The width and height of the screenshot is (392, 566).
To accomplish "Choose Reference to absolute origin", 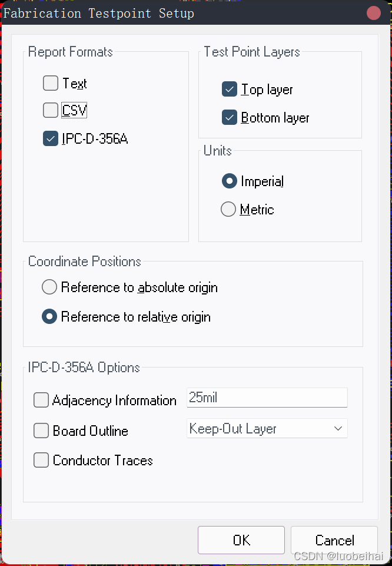I will coord(50,287).
